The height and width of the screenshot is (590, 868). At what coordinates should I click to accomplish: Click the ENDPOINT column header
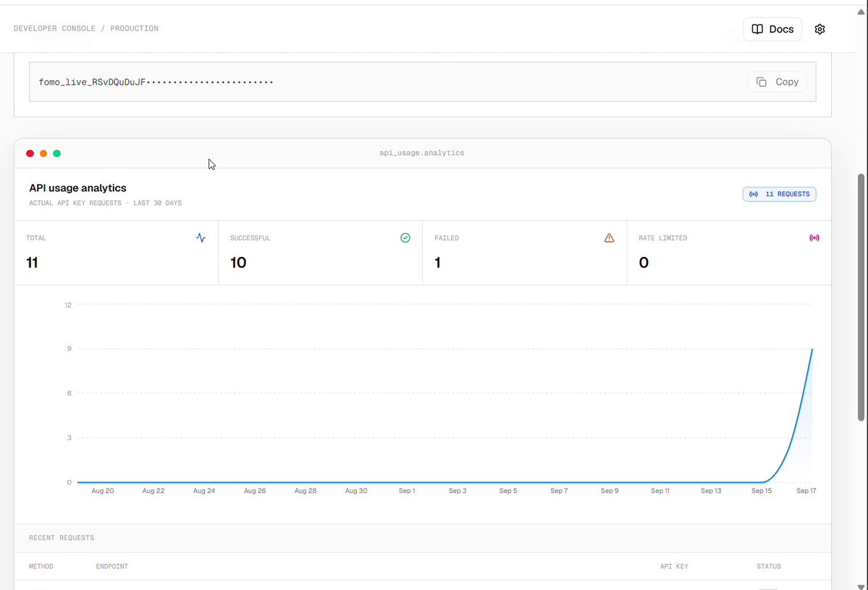[111, 566]
